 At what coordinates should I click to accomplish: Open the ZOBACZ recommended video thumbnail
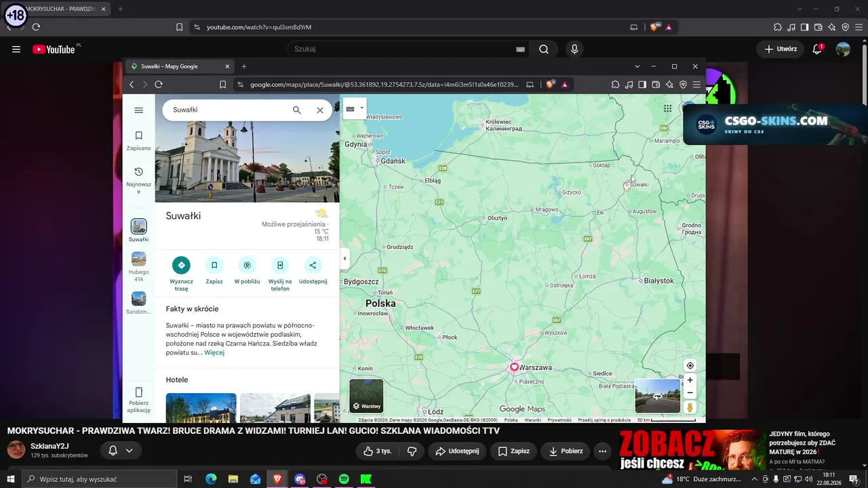[692, 449]
